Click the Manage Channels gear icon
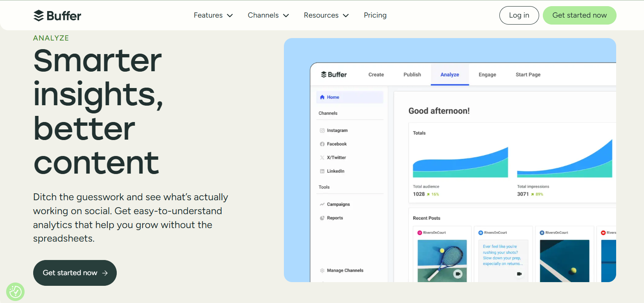Viewport: 644px width, 303px height. 322,271
